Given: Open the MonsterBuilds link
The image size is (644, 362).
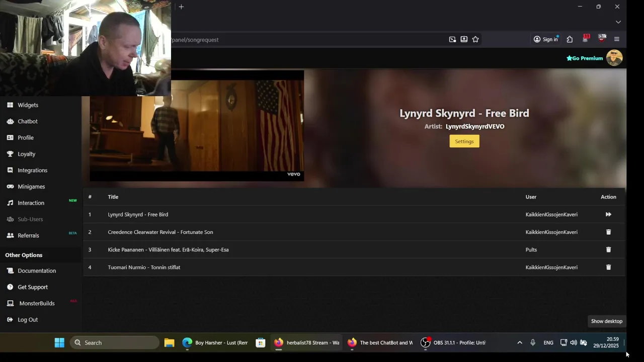Looking at the screenshot, I should coord(37,303).
